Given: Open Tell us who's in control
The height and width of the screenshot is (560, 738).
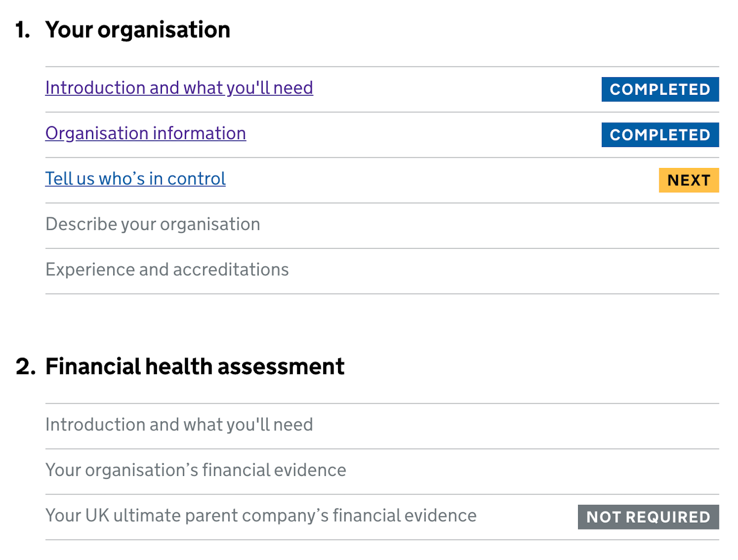Looking at the screenshot, I should pos(135,179).
